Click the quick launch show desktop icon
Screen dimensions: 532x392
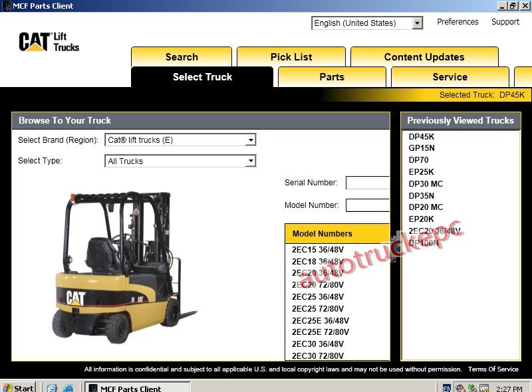click(52, 388)
